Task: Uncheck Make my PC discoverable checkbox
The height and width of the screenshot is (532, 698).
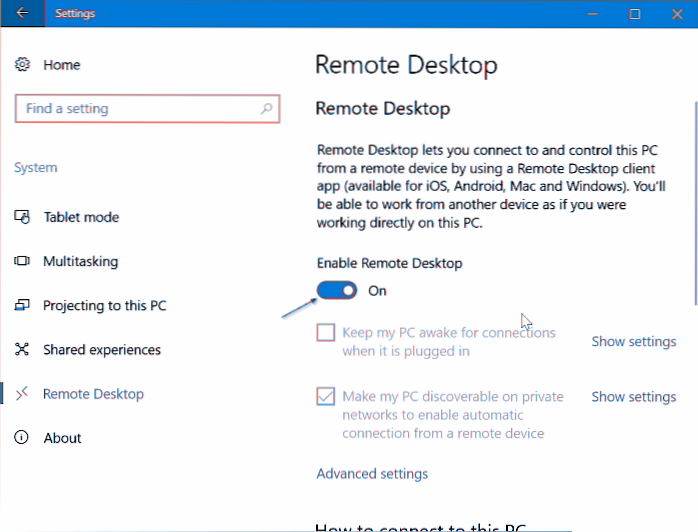Action: tap(326, 396)
